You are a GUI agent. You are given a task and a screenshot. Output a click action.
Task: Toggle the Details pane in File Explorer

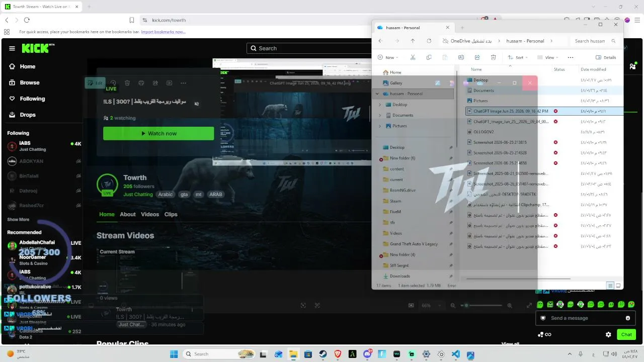(x=606, y=57)
